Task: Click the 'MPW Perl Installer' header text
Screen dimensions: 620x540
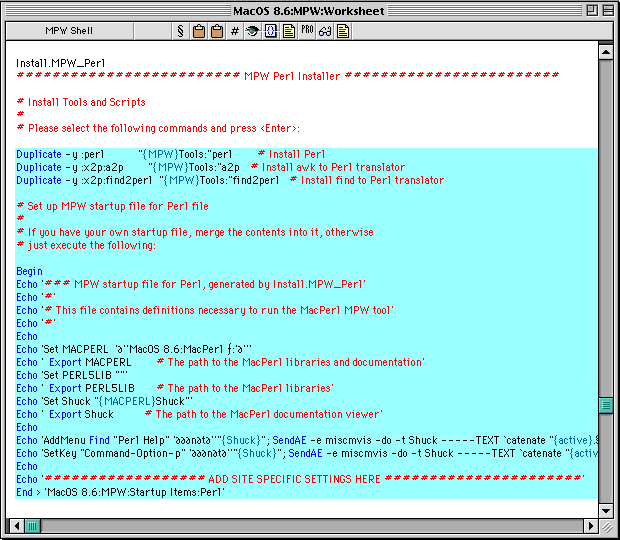Action: coord(292,76)
